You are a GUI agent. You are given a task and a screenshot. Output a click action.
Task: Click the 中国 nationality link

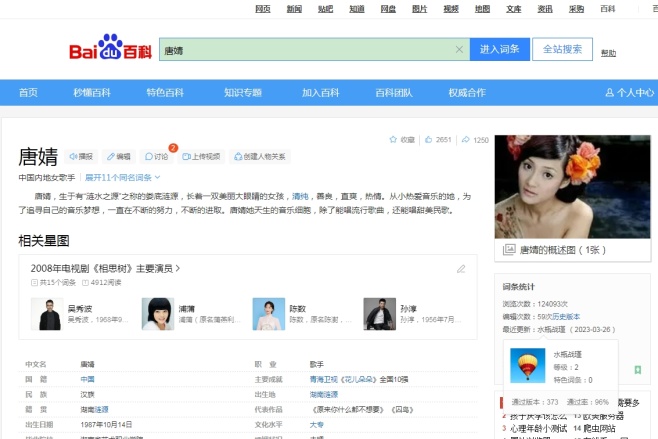(x=87, y=379)
